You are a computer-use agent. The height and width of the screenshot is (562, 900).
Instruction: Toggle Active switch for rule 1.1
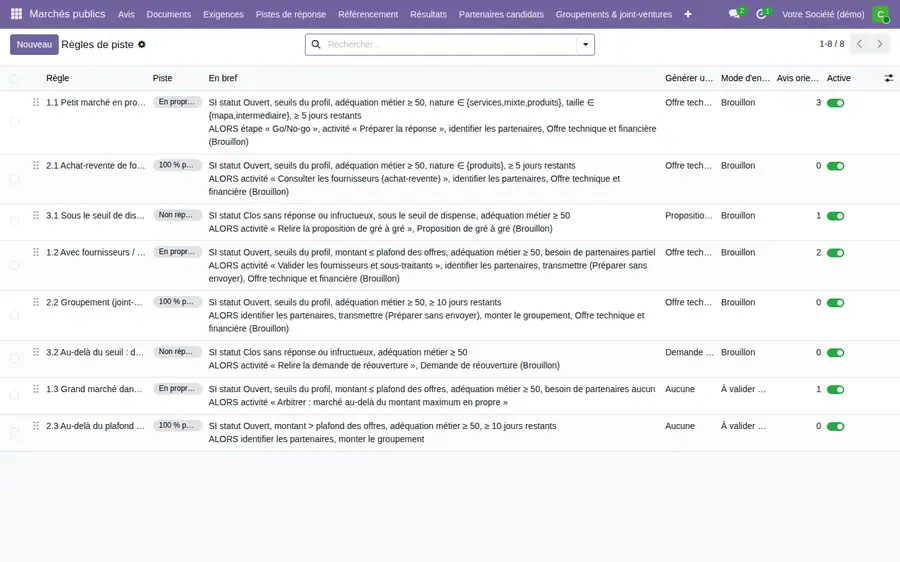click(835, 103)
